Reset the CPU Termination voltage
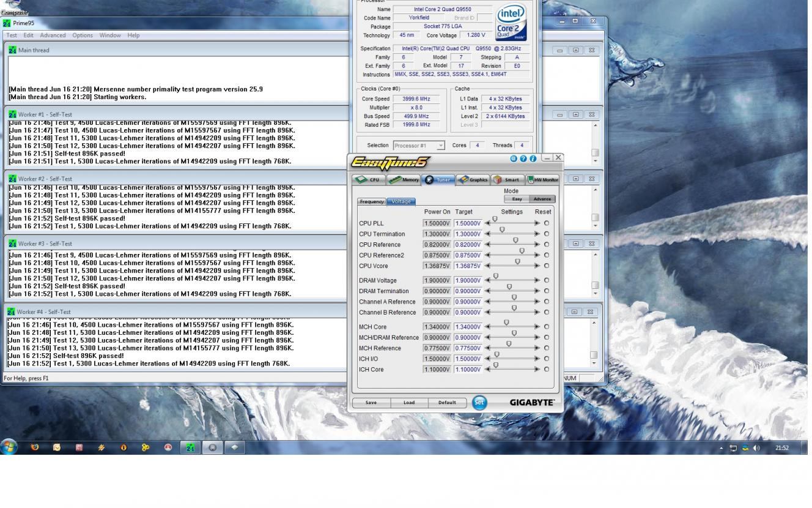Screen dimensions: 812x508 [x=547, y=234]
